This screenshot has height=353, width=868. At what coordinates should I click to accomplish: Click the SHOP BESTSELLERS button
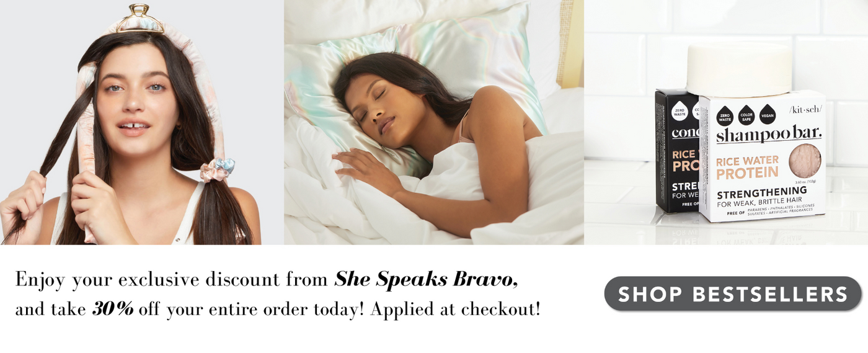(x=733, y=293)
